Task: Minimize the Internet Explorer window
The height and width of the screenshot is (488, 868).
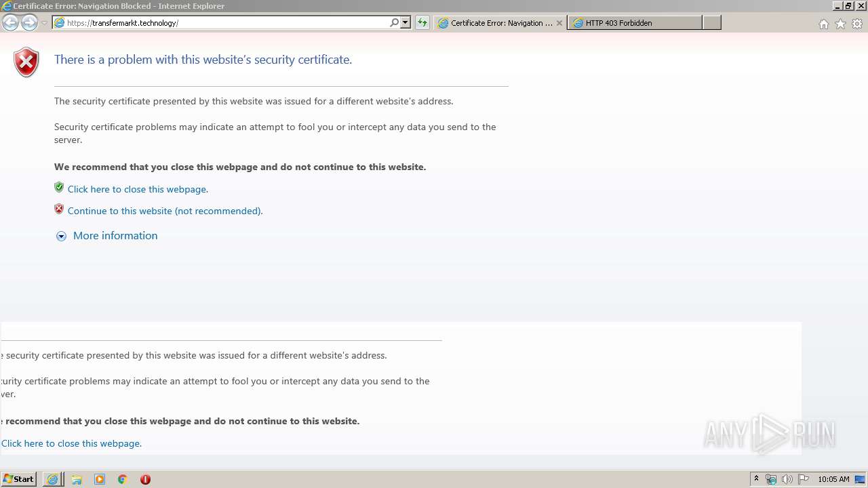Action: pos(837,6)
